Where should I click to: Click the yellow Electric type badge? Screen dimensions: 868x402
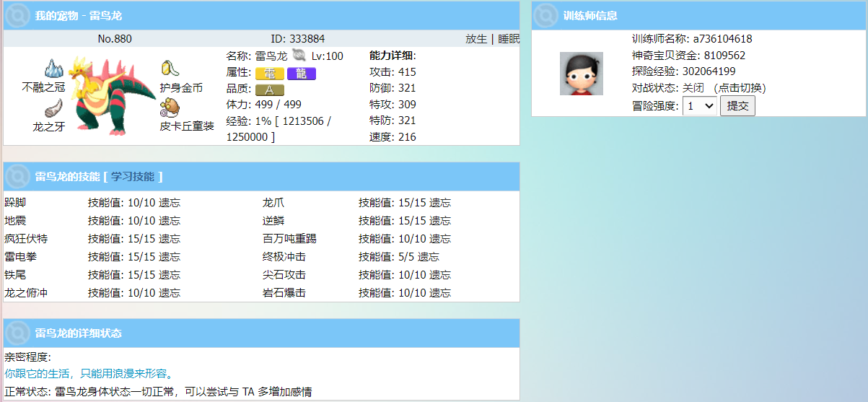[x=270, y=74]
